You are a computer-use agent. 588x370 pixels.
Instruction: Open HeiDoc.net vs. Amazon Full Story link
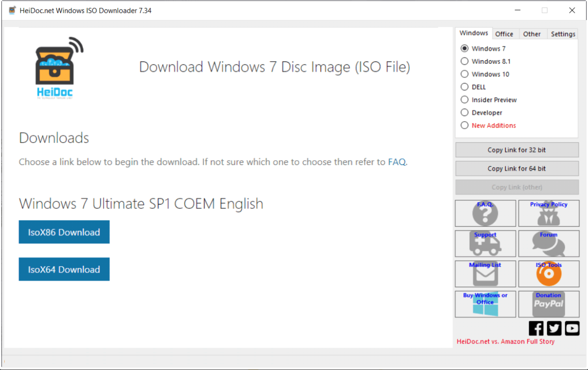[505, 341]
